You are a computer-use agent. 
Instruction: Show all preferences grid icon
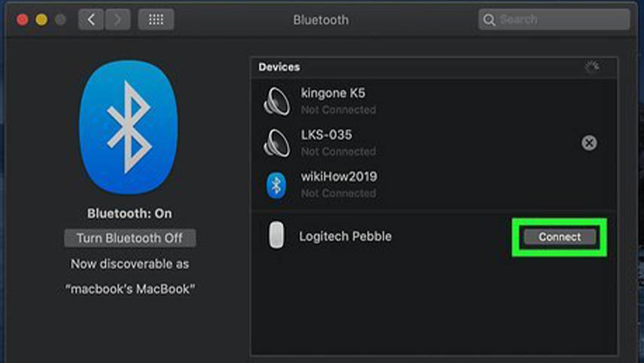[156, 20]
